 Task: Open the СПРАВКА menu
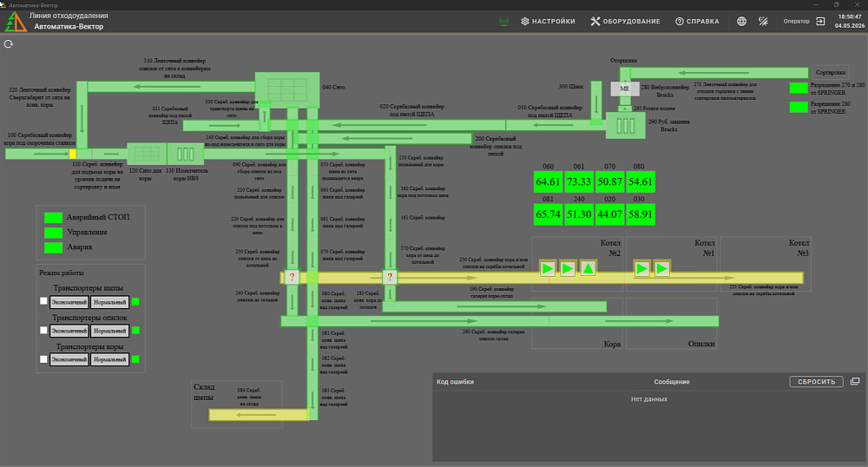[x=697, y=22]
